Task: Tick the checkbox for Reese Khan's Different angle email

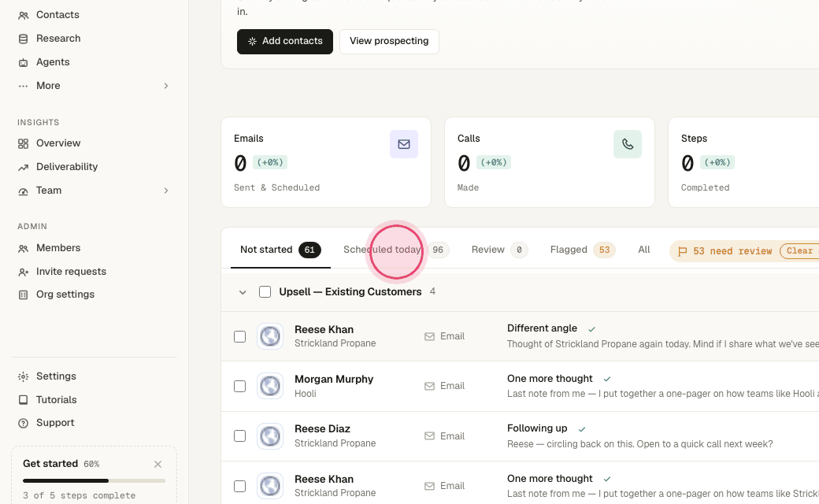Action: point(239,336)
